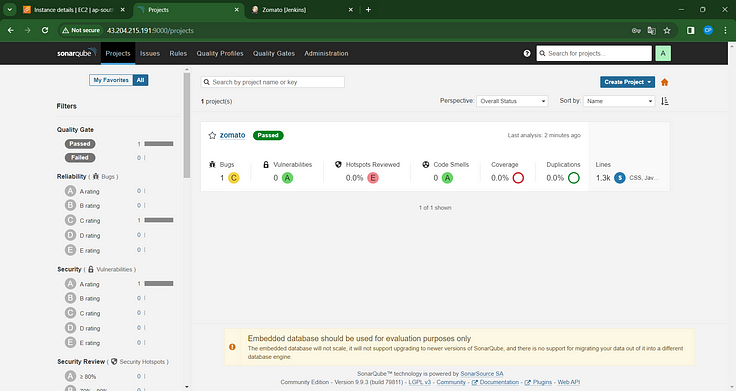
Task: Filter Reliability by A rating
Action: point(82,191)
